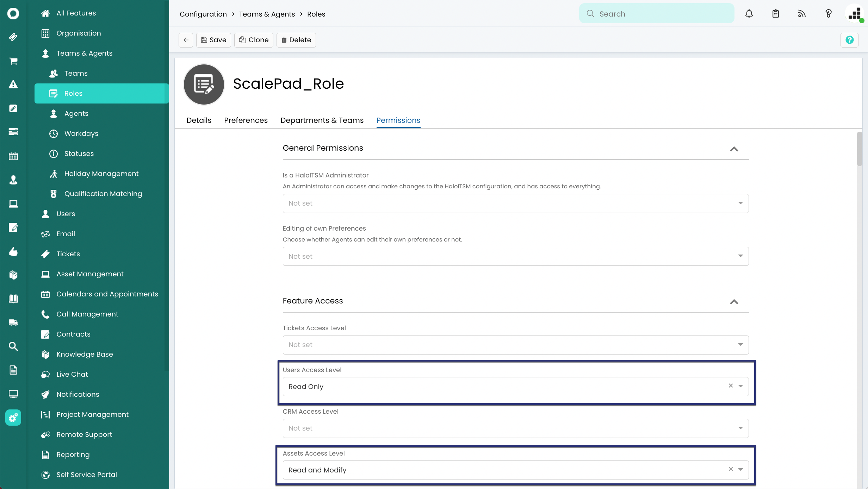Image resolution: width=868 pixels, height=489 pixels.
Task: Open the clipboard icon in the top bar
Action: coord(775,14)
